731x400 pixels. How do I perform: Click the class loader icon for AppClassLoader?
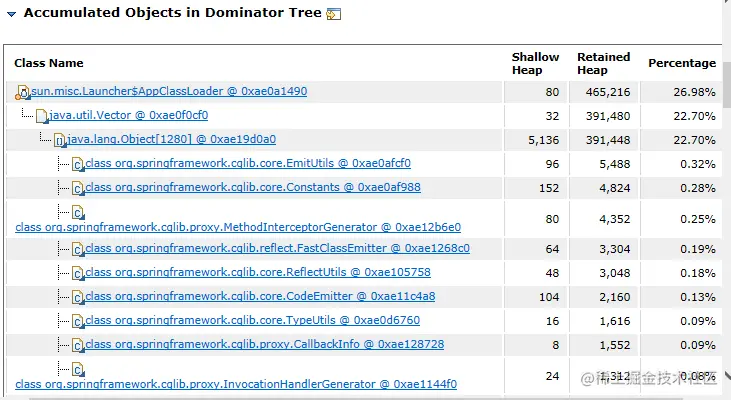(22, 92)
